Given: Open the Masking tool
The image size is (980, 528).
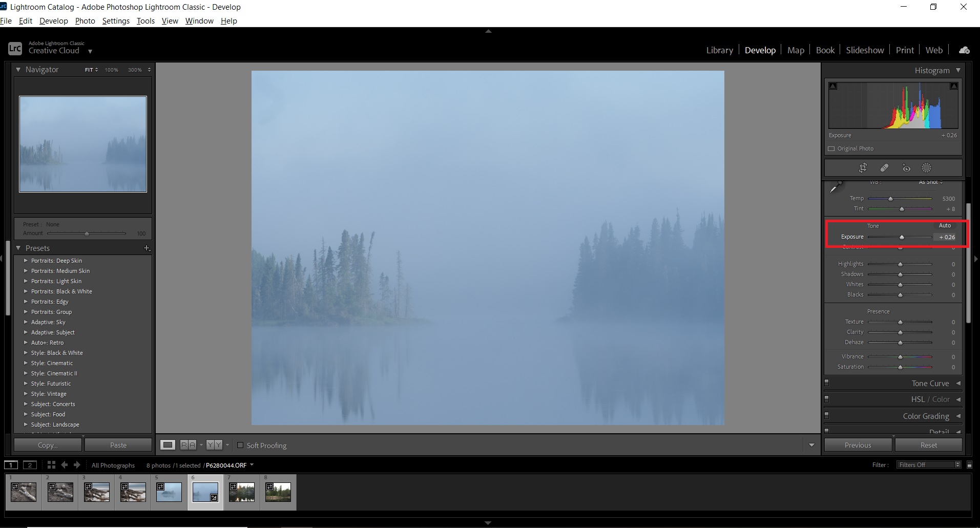Looking at the screenshot, I should click(927, 168).
